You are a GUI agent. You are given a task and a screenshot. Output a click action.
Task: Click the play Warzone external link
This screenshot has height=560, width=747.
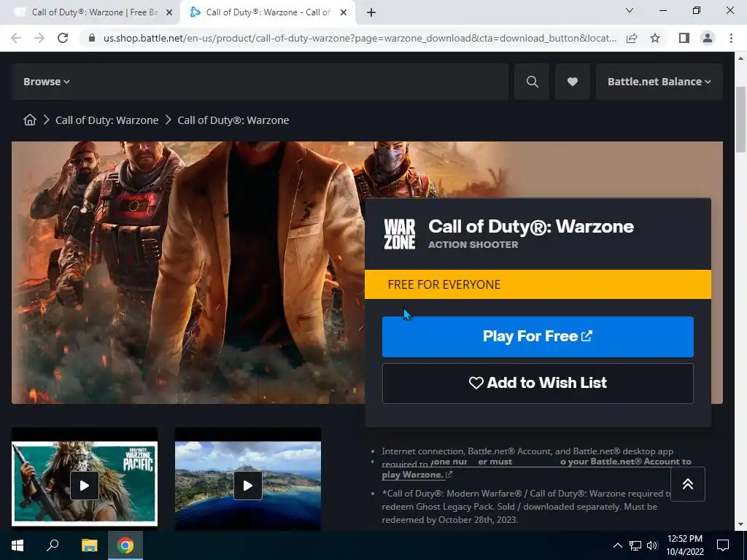417,475
